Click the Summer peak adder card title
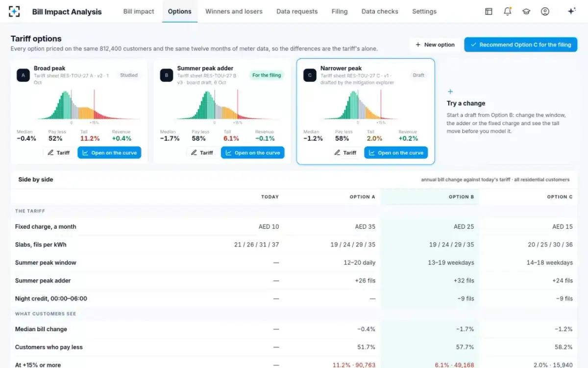Screen dimensions: 588x368 pyautogui.click(x=205, y=68)
